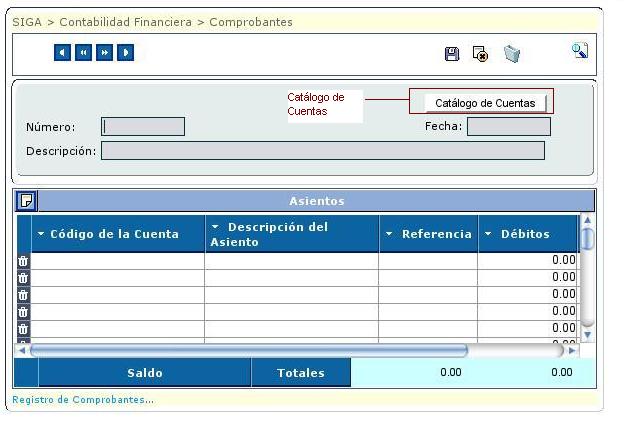Go to the first record
Screen dimensions: 625x424
[63, 52]
